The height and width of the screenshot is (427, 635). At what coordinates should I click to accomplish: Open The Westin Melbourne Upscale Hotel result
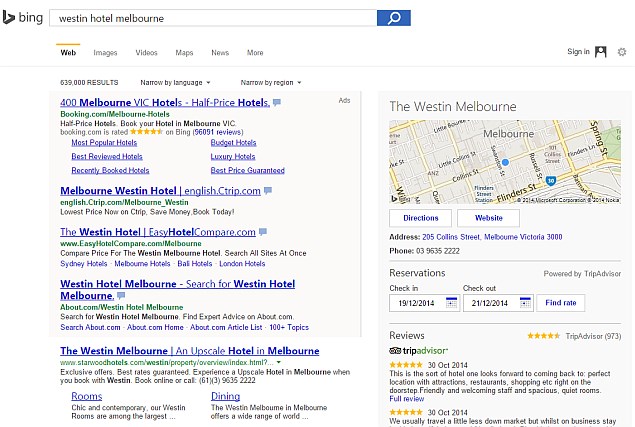(190, 351)
